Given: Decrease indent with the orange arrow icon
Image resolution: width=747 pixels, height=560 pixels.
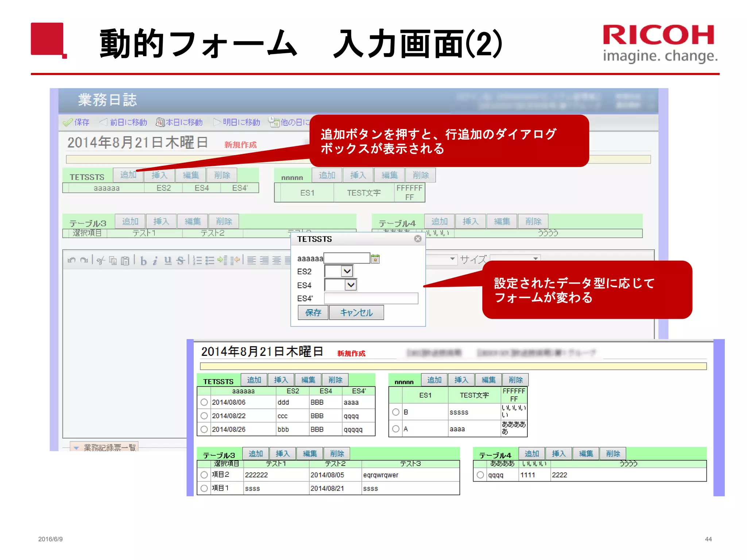Looking at the screenshot, I should [x=235, y=260].
